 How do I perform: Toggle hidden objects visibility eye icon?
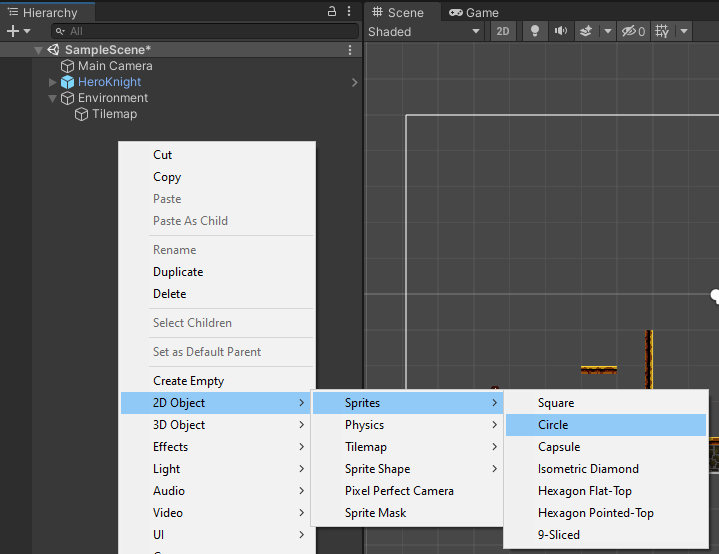point(633,31)
